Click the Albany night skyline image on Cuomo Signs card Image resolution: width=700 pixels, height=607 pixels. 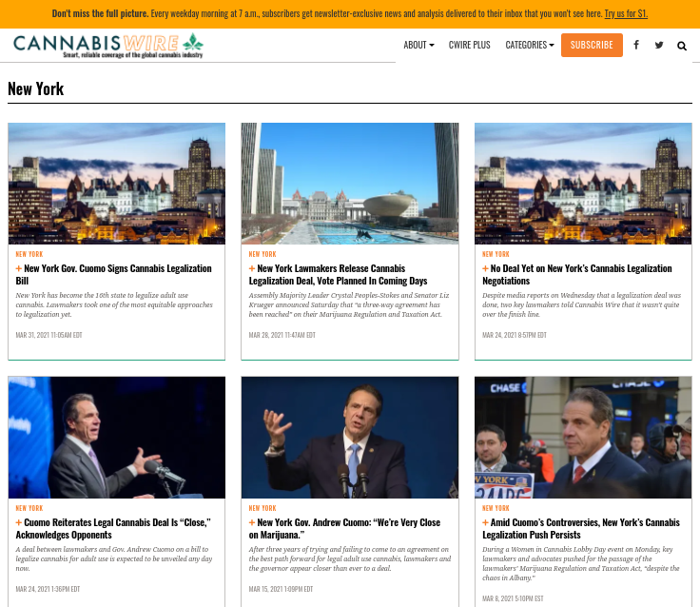click(x=117, y=184)
